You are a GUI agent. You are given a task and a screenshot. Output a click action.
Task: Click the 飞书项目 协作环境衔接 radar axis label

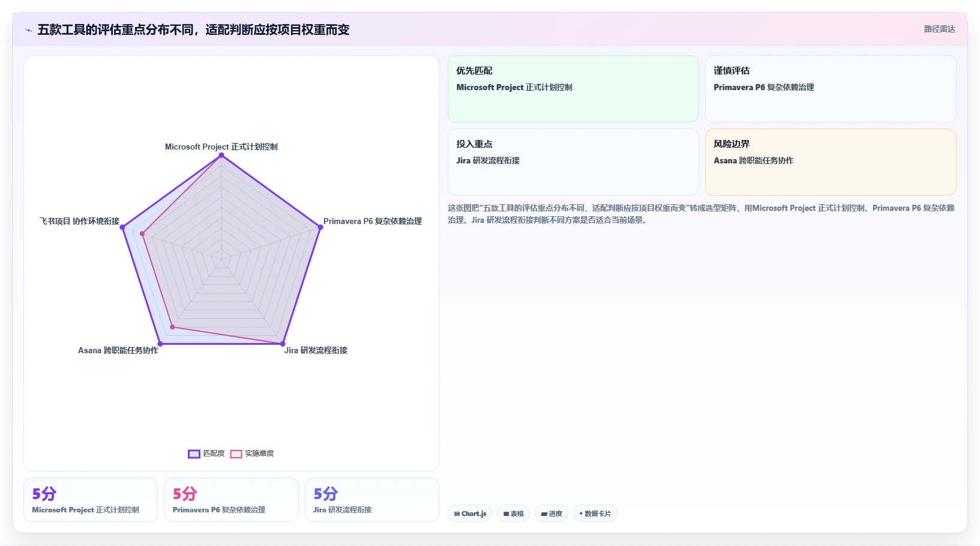coord(79,221)
